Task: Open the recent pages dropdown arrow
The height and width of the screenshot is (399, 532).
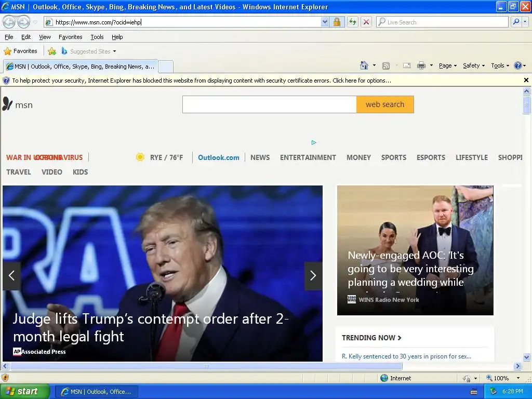Action: pyautogui.click(x=35, y=22)
